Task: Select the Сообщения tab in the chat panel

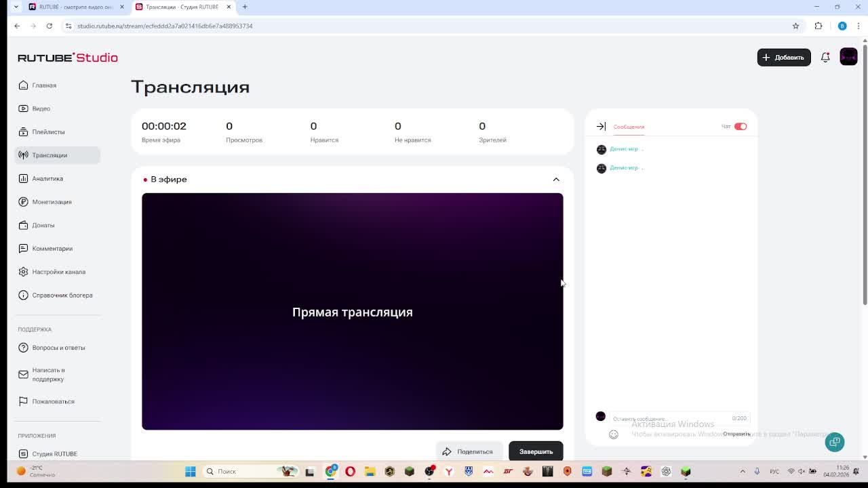Action: [629, 127]
